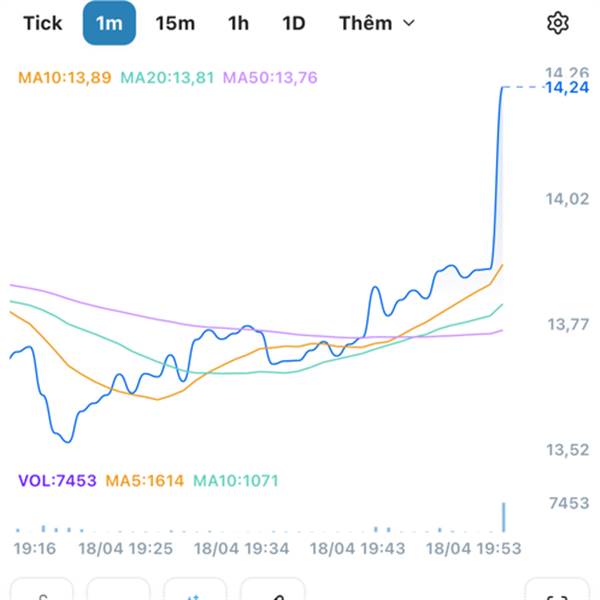Click the second button in bottom toolbar

coord(118,590)
